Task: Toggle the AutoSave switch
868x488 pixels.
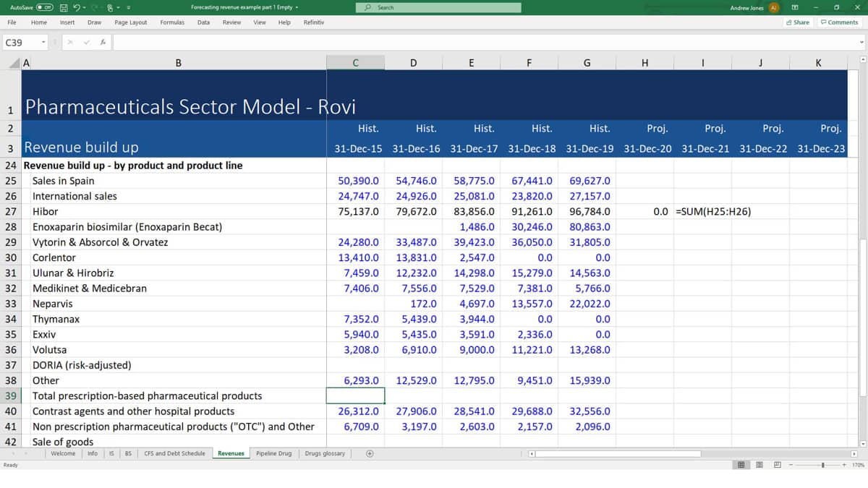Action: pos(45,7)
